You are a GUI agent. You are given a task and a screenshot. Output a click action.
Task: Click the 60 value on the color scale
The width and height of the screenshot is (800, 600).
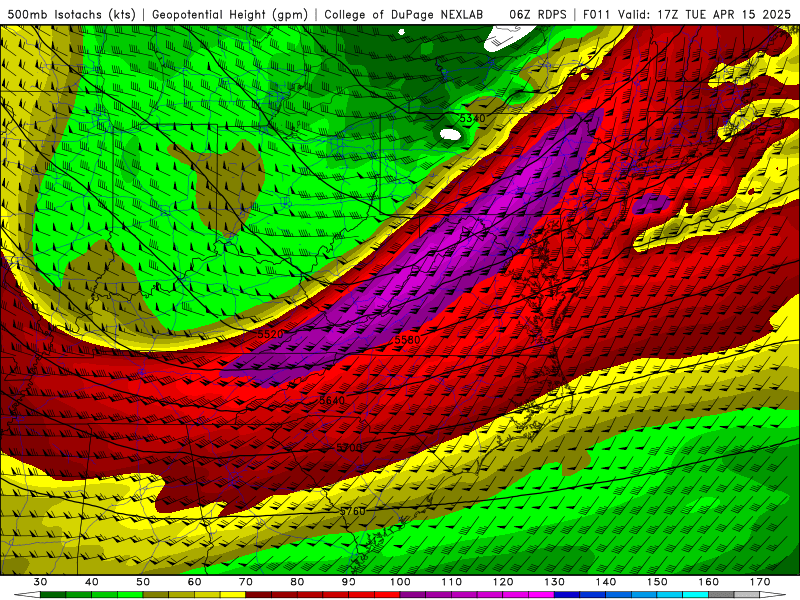(x=194, y=582)
